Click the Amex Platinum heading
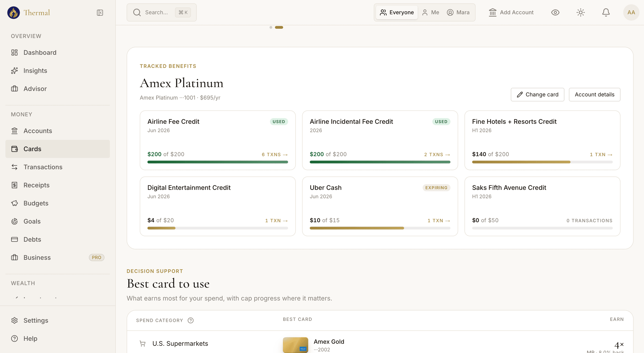This screenshot has height=353, width=644. [181, 83]
